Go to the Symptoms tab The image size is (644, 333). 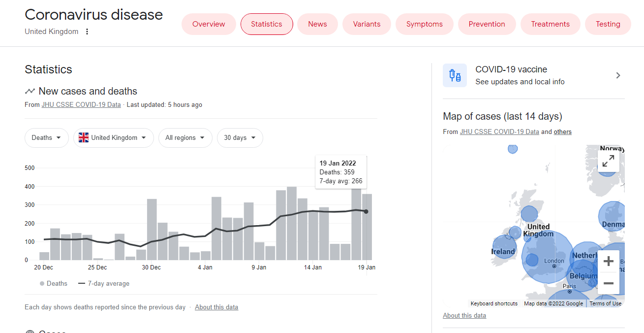pos(424,24)
